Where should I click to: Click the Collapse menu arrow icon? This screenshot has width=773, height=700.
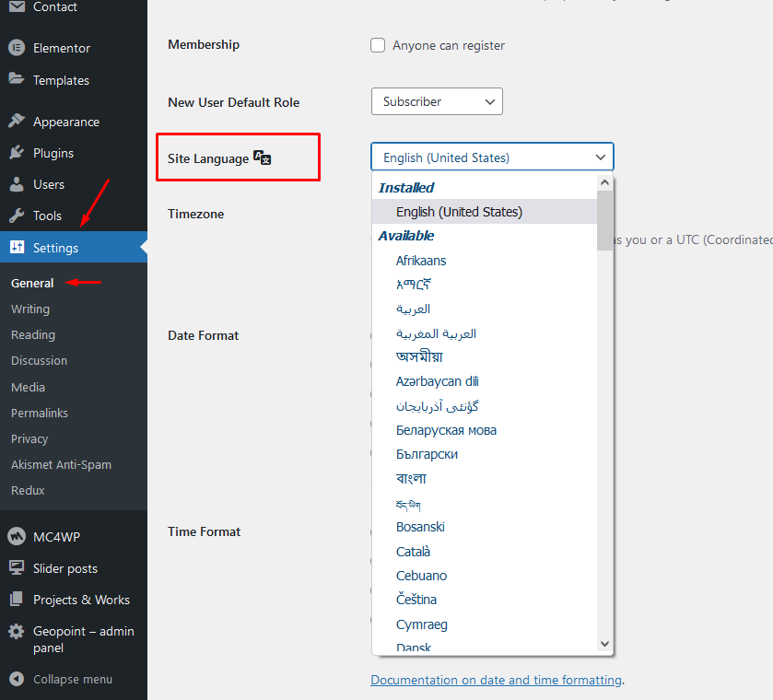click(x=16, y=679)
